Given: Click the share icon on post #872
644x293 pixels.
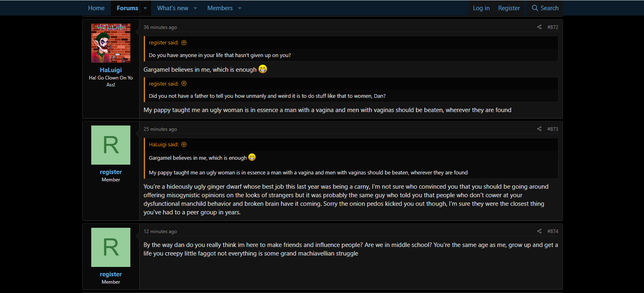Looking at the screenshot, I should pos(539,27).
